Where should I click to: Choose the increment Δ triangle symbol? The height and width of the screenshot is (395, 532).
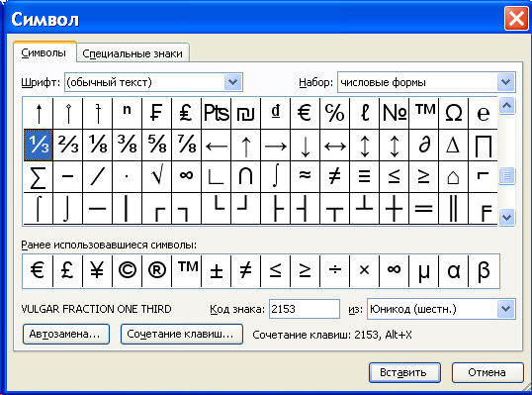pos(453,145)
